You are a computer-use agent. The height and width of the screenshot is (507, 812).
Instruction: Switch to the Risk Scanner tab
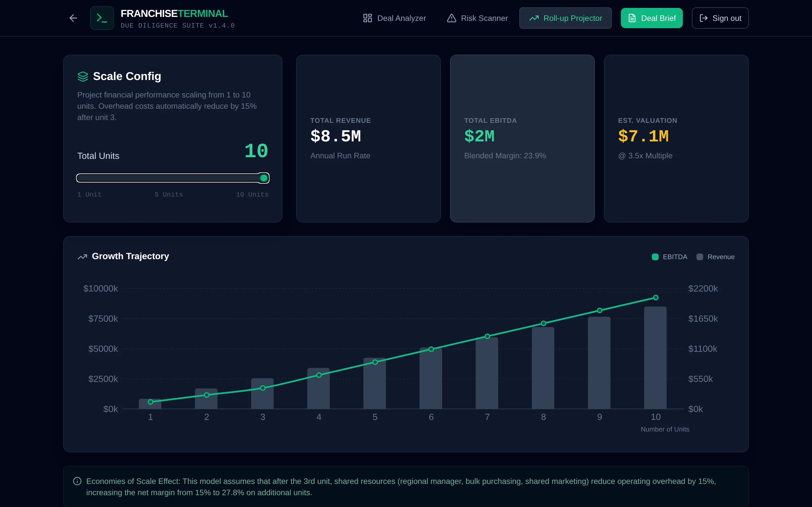(477, 18)
